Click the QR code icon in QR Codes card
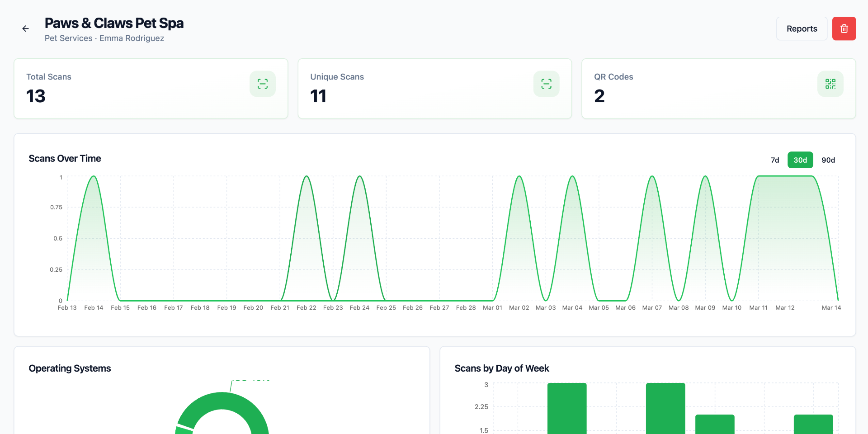Viewport: 868px width, 434px height. click(830, 84)
